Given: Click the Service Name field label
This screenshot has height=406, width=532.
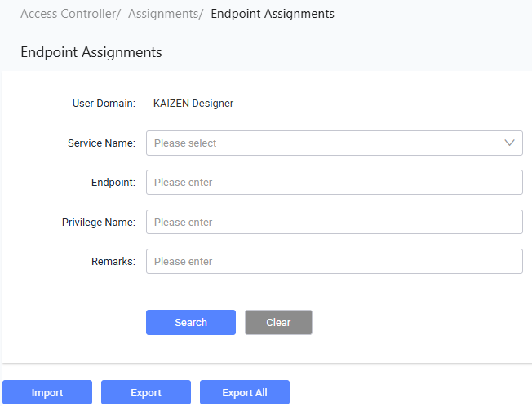Looking at the screenshot, I should coord(101,143).
